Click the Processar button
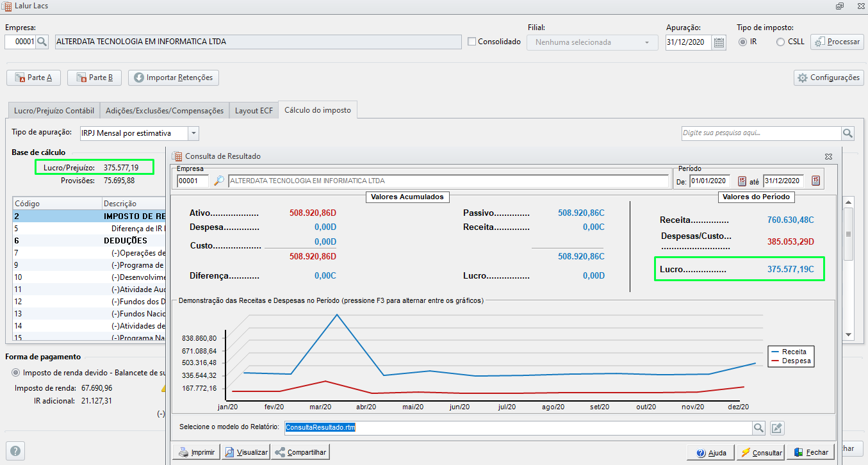This screenshot has width=868, height=465. click(x=837, y=42)
